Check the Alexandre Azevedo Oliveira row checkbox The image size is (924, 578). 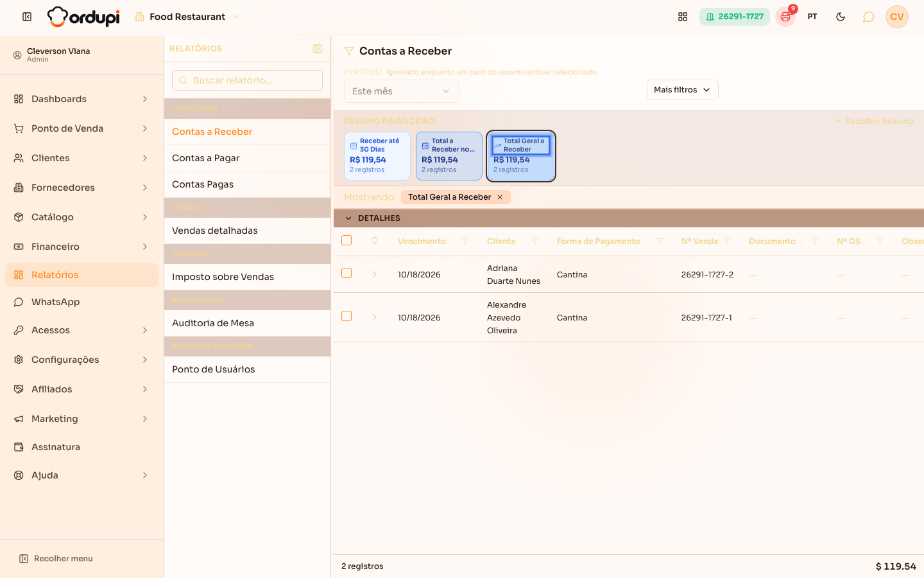point(346,316)
